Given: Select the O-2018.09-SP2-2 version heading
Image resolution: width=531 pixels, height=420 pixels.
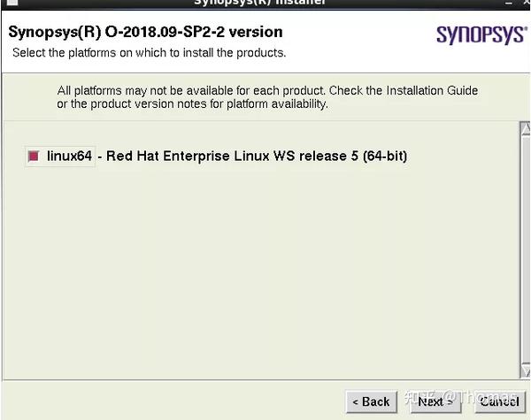Looking at the screenshot, I should (x=145, y=33).
